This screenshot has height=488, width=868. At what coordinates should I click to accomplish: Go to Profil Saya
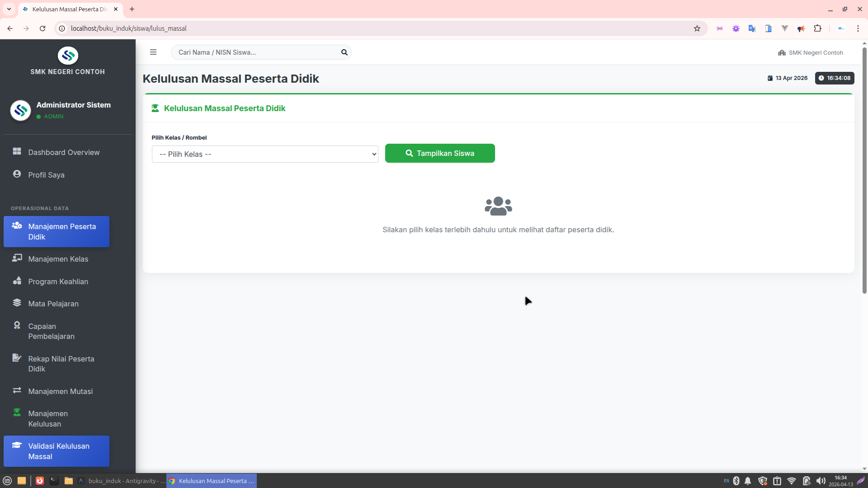(x=46, y=175)
